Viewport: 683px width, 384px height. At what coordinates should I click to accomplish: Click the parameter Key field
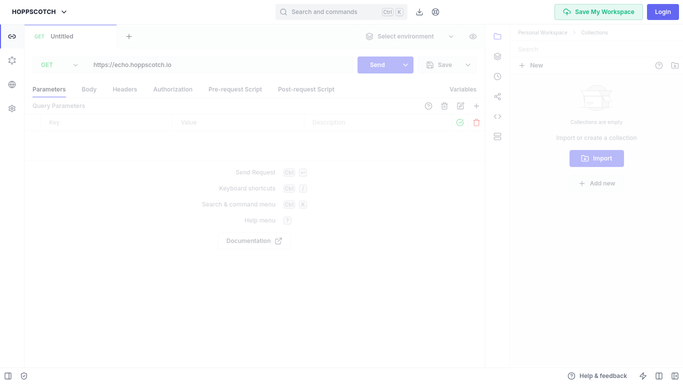tap(107, 123)
